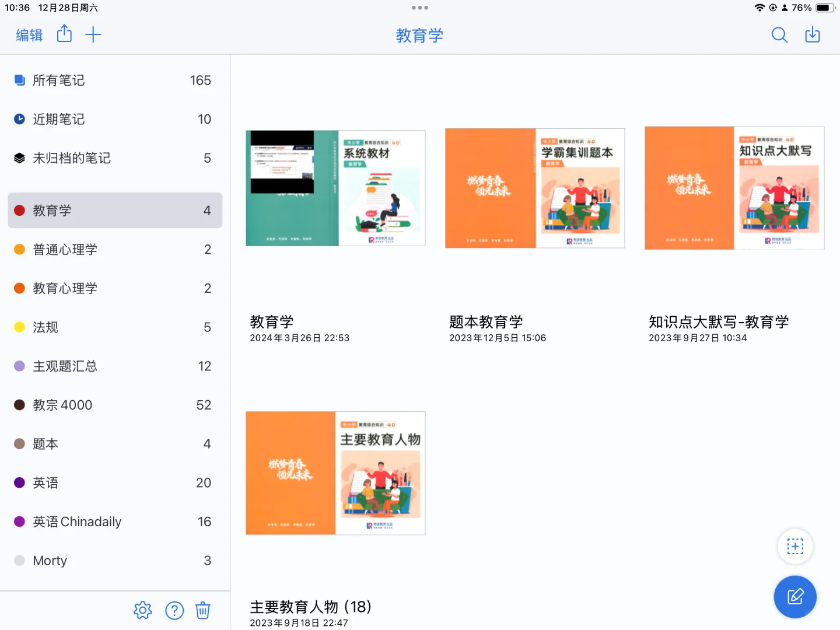This screenshot has width=840, height=630.
Task: Open the 教育学 notebook thumbnail
Action: pyautogui.click(x=335, y=188)
